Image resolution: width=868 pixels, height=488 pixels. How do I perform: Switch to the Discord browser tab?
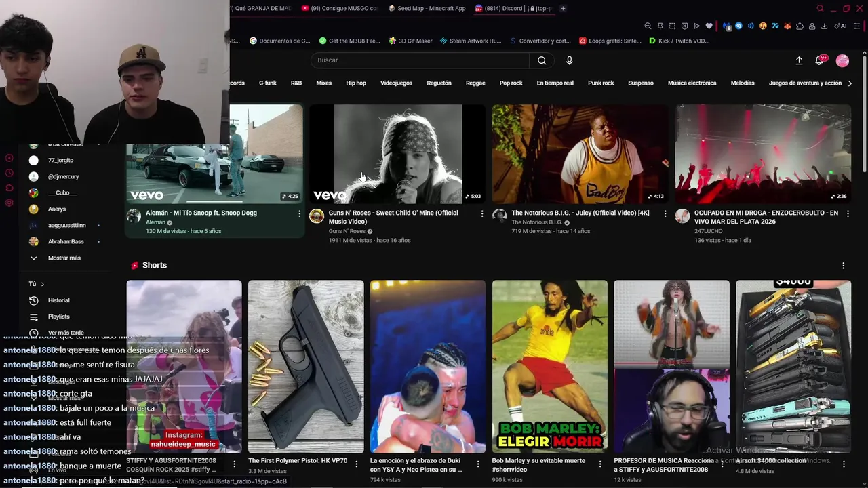click(513, 8)
